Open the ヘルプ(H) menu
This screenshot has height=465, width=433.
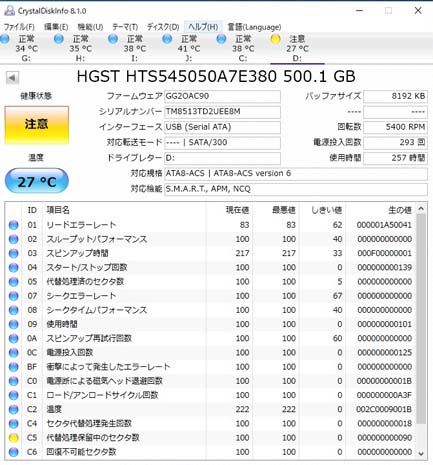(x=203, y=27)
